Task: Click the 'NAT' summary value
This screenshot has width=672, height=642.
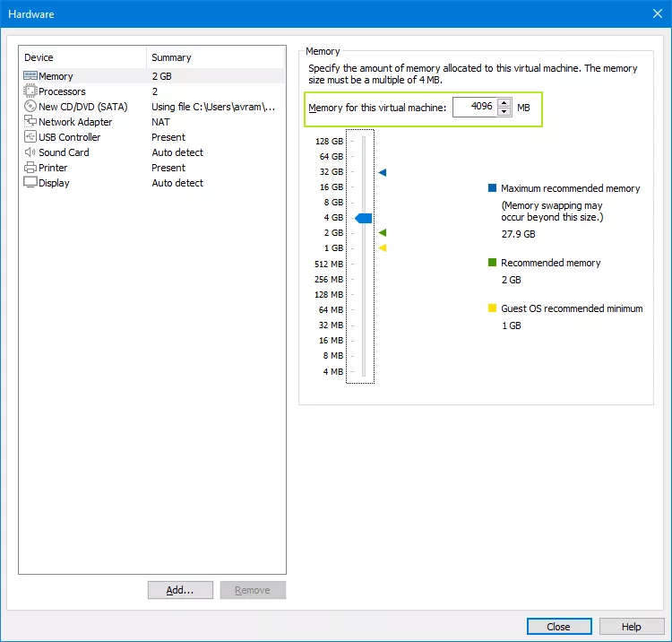Action: point(160,122)
